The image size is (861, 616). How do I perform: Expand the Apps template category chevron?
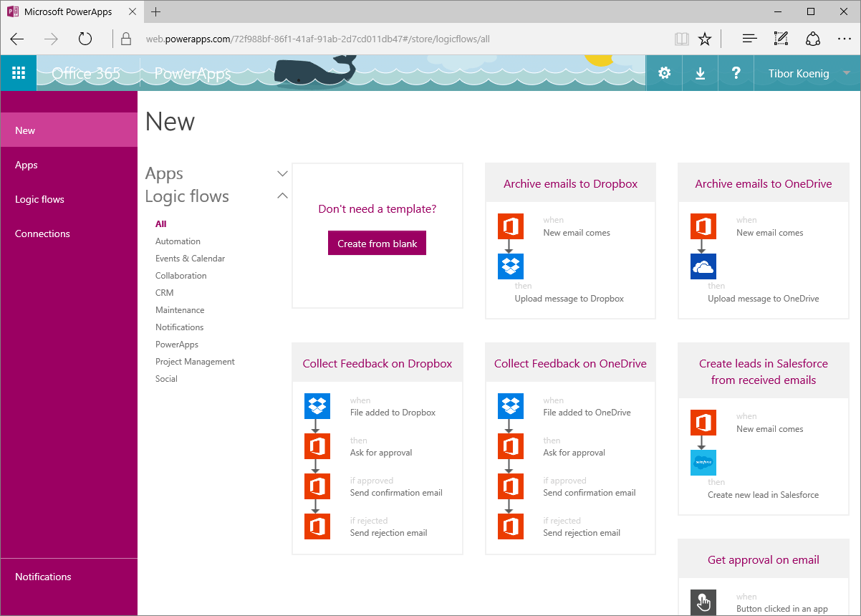(x=282, y=173)
